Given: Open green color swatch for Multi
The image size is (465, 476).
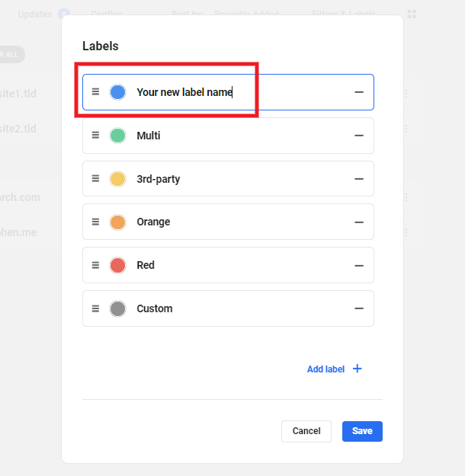Looking at the screenshot, I should (117, 136).
